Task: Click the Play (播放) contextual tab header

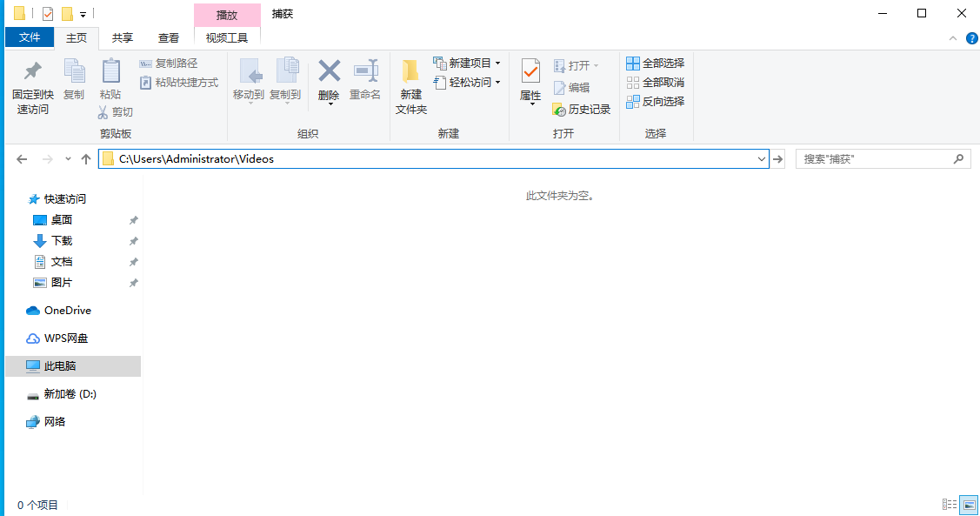Action: pyautogui.click(x=227, y=15)
